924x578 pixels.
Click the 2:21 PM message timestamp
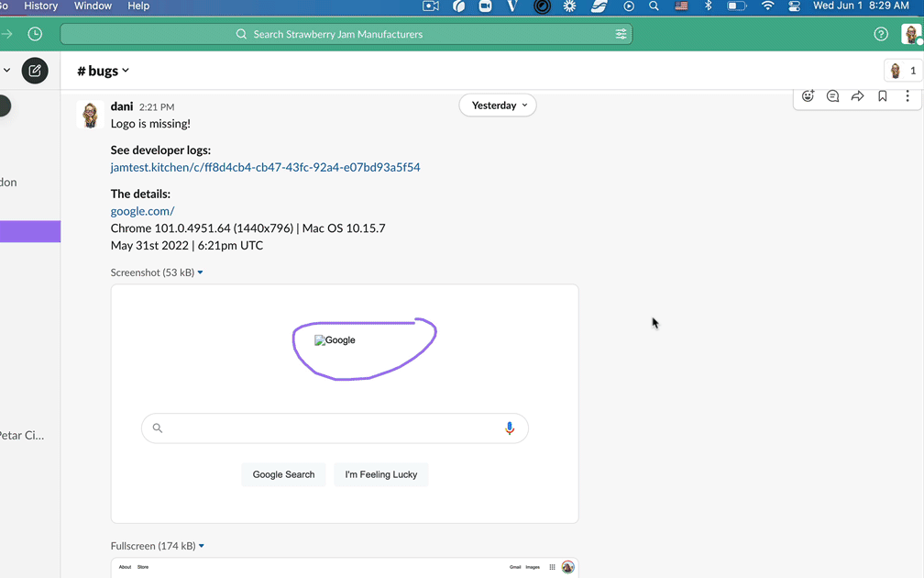(x=157, y=106)
